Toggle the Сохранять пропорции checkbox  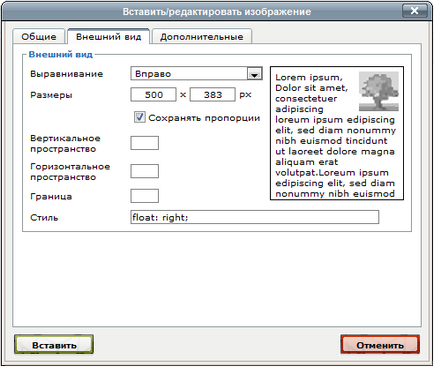pyautogui.click(x=140, y=117)
